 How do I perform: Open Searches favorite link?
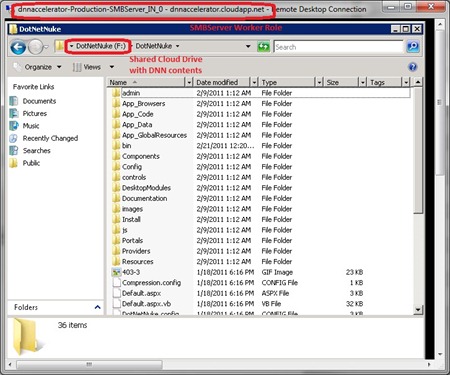(36, 151)
